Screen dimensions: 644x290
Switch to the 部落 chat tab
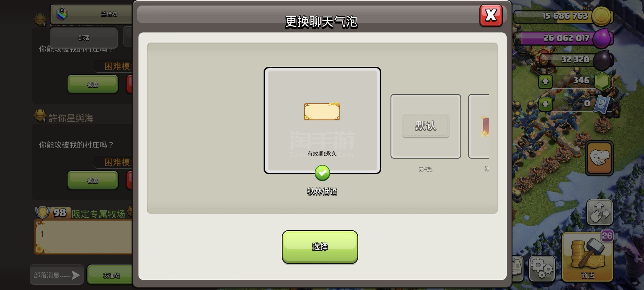(x=84, y=38)
